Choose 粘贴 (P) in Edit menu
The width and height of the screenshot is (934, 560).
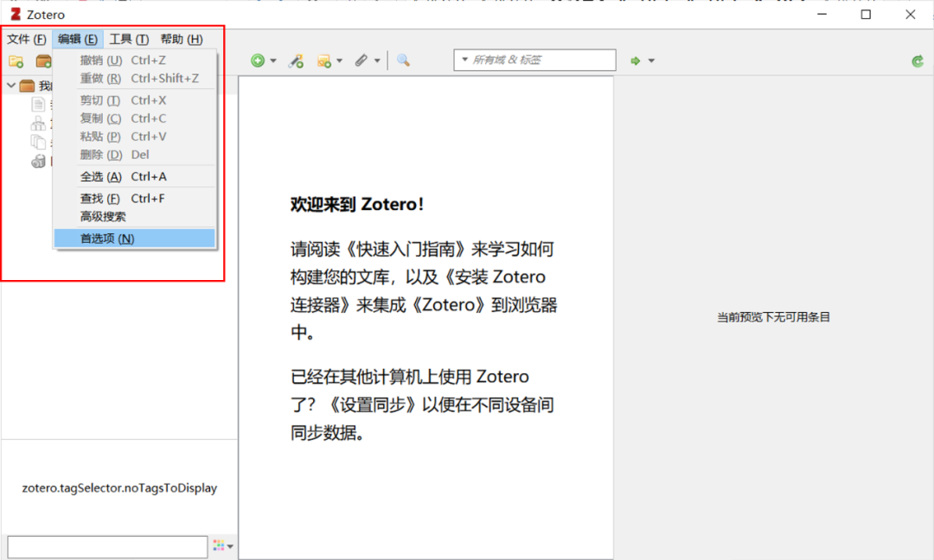click(x=135, y=137)
